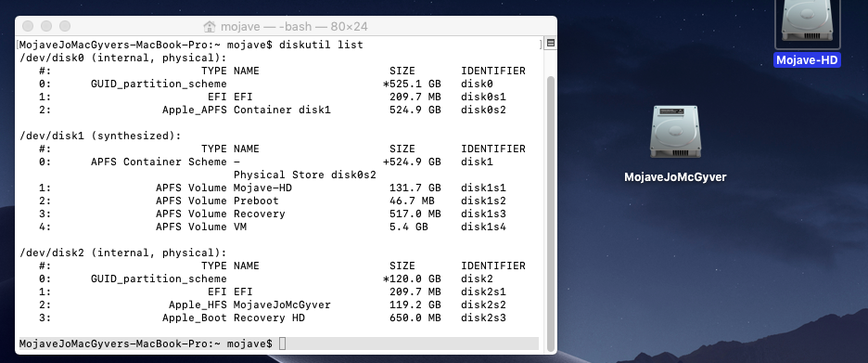Click the home folder icon in Terminal title
Screen dimensions: 868x363
pyautogui.click(x=210, y=26)
